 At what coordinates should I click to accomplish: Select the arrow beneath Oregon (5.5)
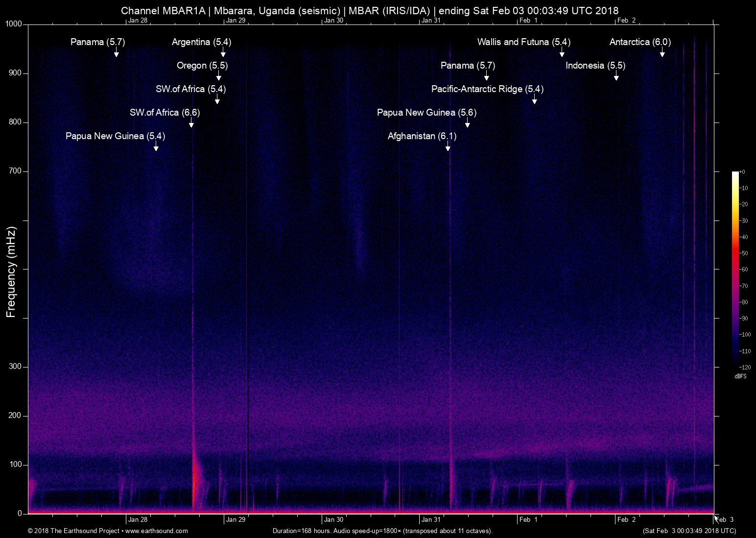218,76
